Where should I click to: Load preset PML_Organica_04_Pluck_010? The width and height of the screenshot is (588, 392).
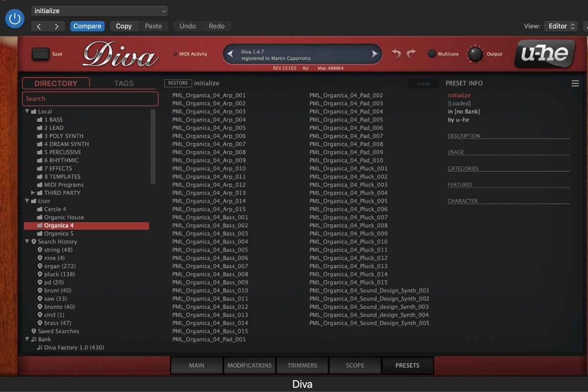click(x=348, y=242)
